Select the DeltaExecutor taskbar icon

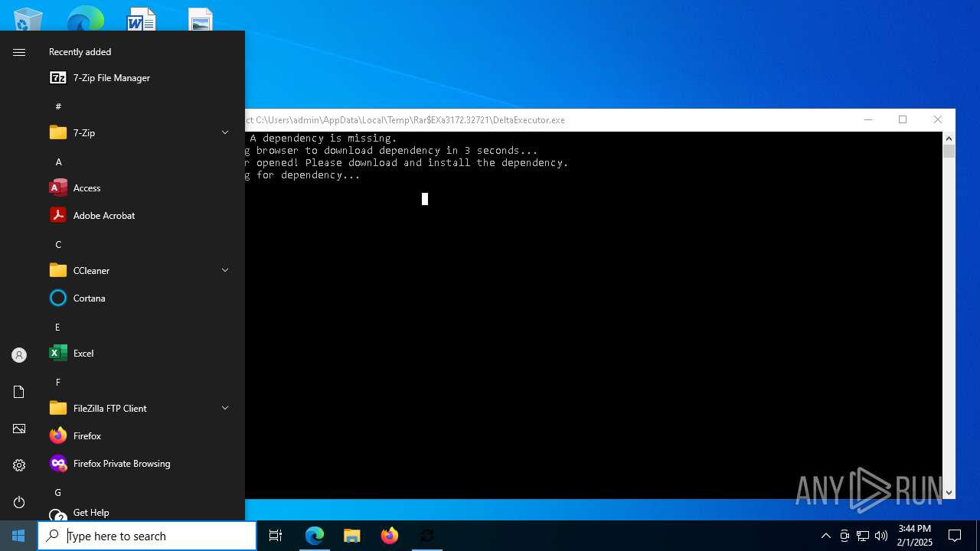[x=427, y=536]
